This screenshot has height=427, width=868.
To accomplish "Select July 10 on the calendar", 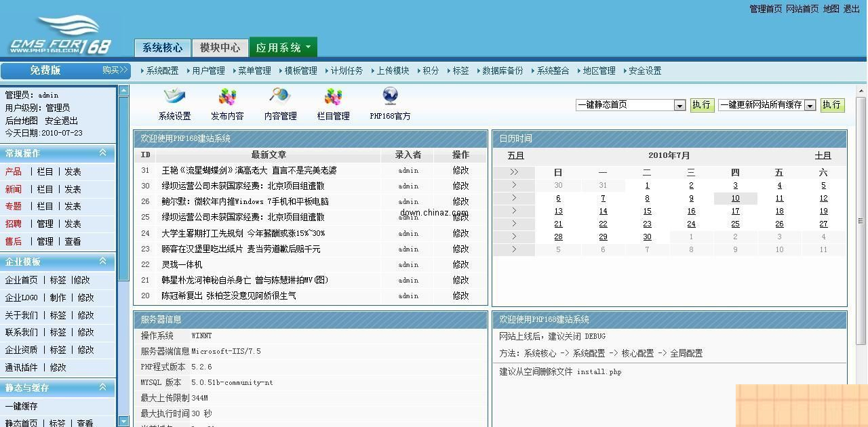I will coord(735,198).
